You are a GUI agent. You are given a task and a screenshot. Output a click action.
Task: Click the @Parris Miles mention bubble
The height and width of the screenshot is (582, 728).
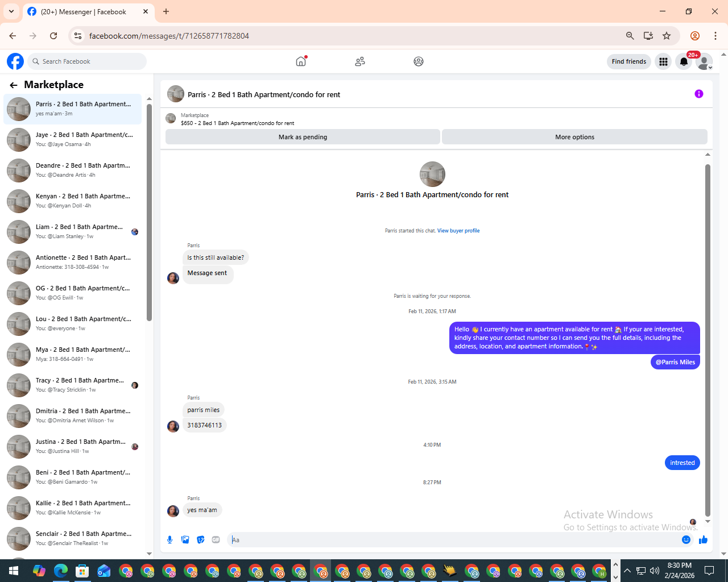(x=675, y=362)
